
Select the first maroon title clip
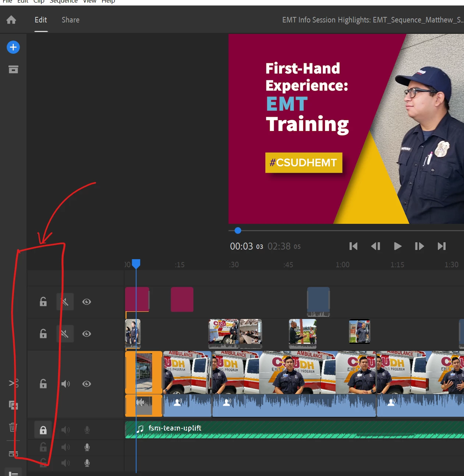tap(137, 299)
